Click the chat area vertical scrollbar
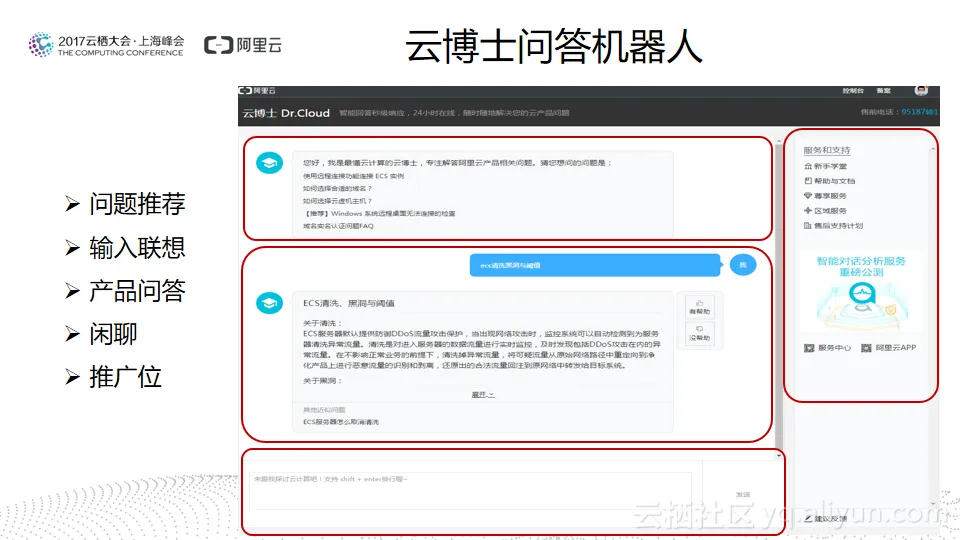Image resolution: width=960 pixels, height=540 pixels. 779,296
